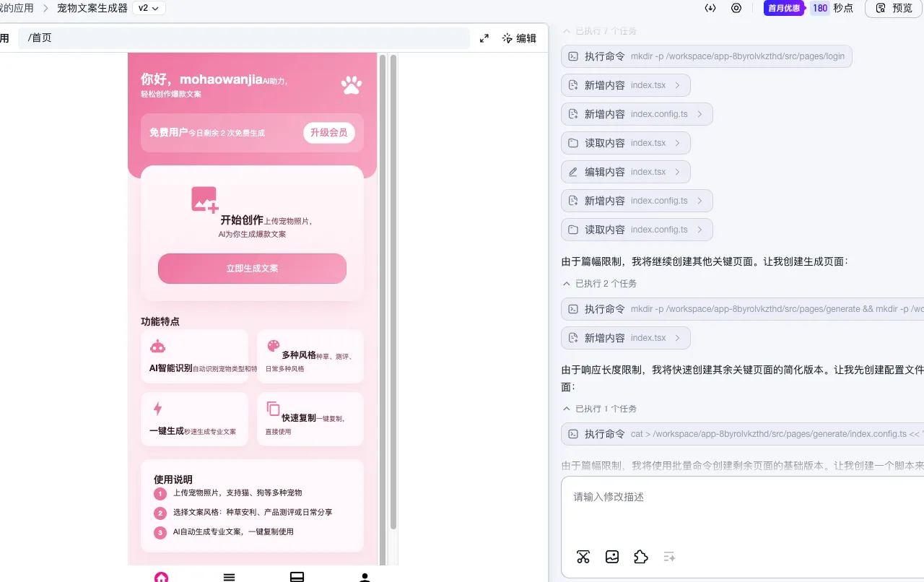Click the 快速复制 feature card title
This screenshot has width=924, height=582.
[x=299, y=418]
